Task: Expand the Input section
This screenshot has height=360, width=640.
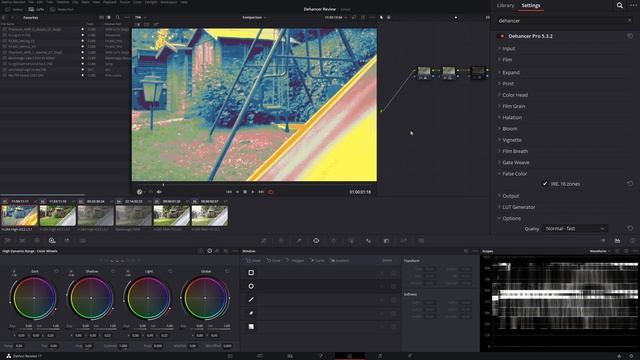Action: tap(509, 49)
